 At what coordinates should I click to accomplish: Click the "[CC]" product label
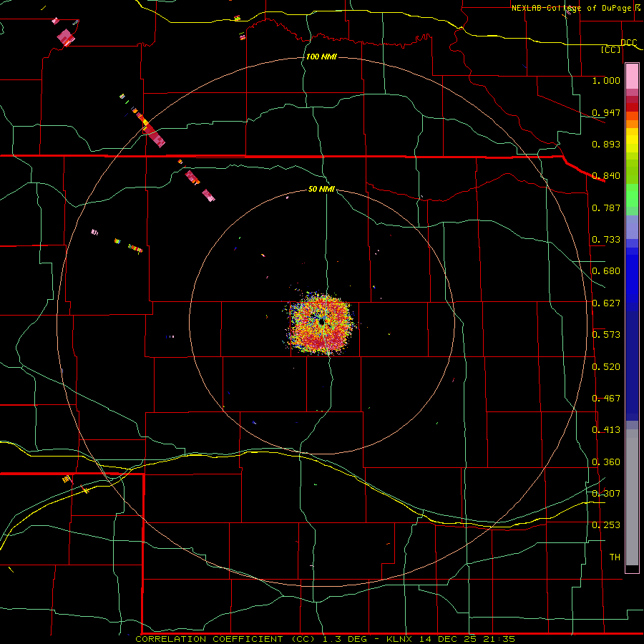611,49
